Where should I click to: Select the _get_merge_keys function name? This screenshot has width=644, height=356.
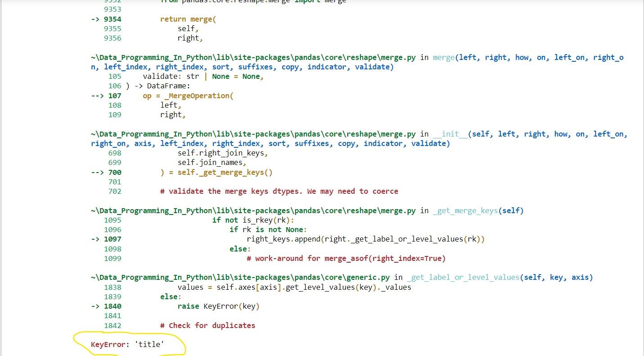coord(465,210)
